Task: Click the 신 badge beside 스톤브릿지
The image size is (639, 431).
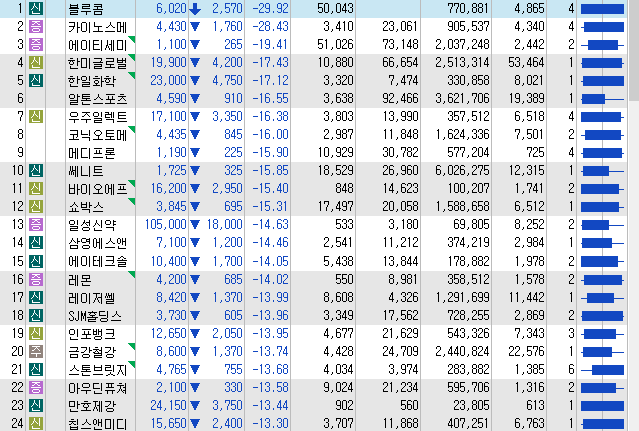Action: pos(36,369)
